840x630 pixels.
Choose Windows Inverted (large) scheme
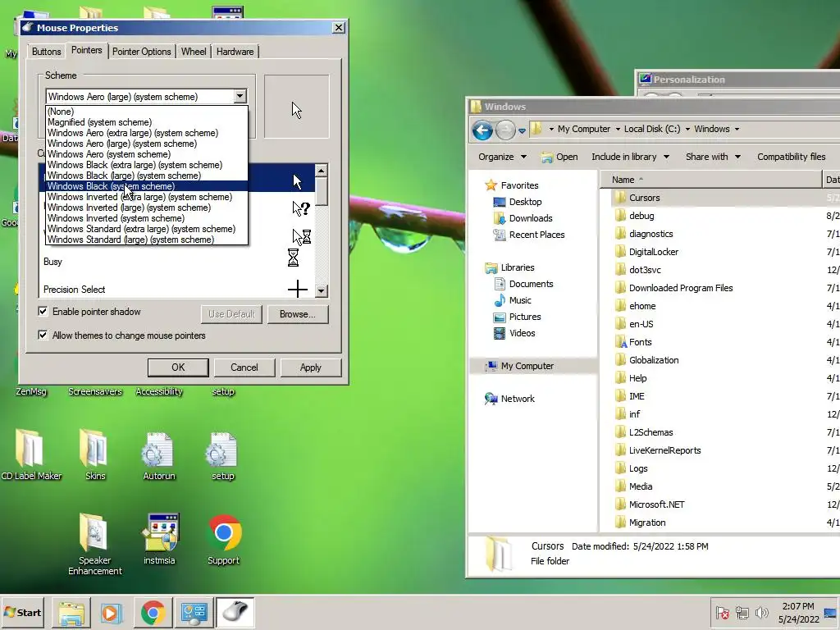pos(147,208)
